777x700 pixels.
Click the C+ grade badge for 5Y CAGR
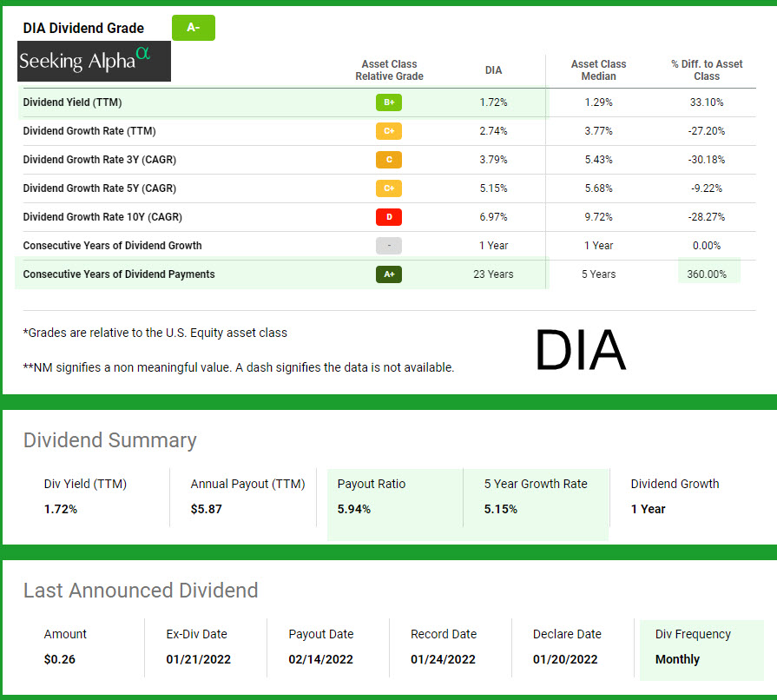(x=388, y=188)
